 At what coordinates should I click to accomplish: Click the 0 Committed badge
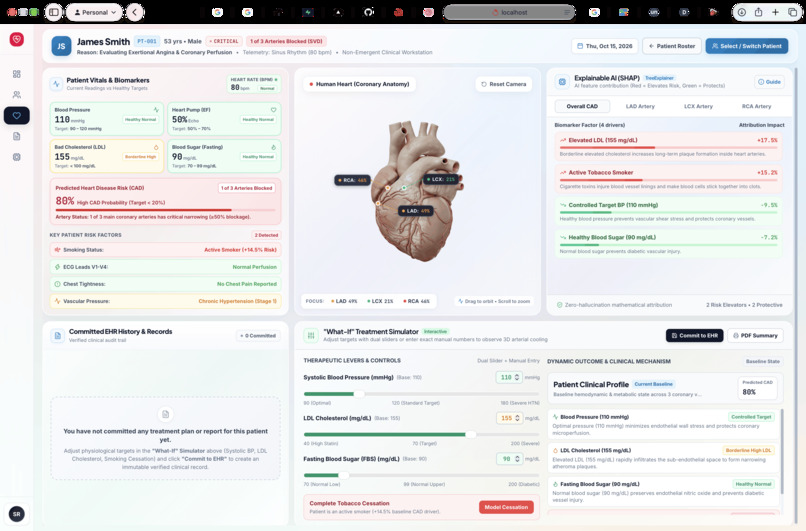(x=258, y=336)
